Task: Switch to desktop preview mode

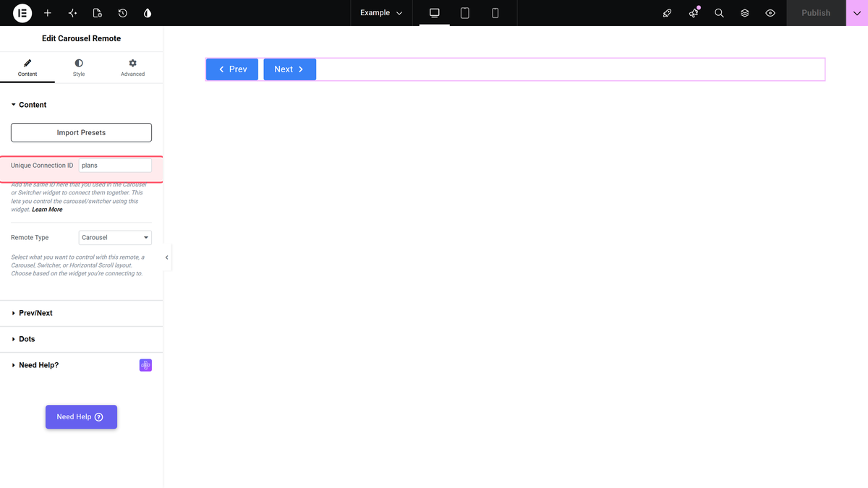Action: coord(435,13)
